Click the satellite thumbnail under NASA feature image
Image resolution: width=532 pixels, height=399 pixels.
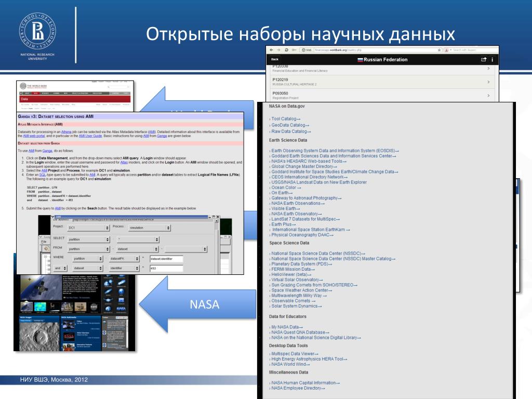pyautogui.click(x=26, y=307)
